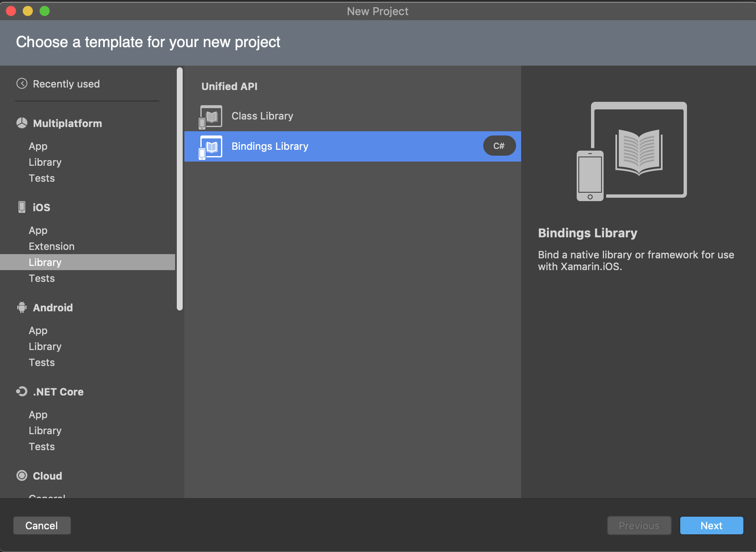Click the sidebar category scrollbar

click(x=180, y=189)
